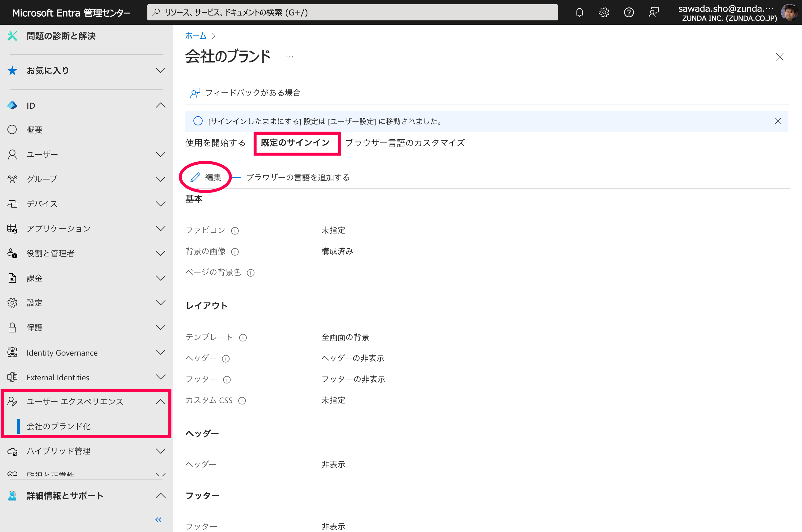Click the 問題の診断と解決 wrench icon

coord(12,36)
